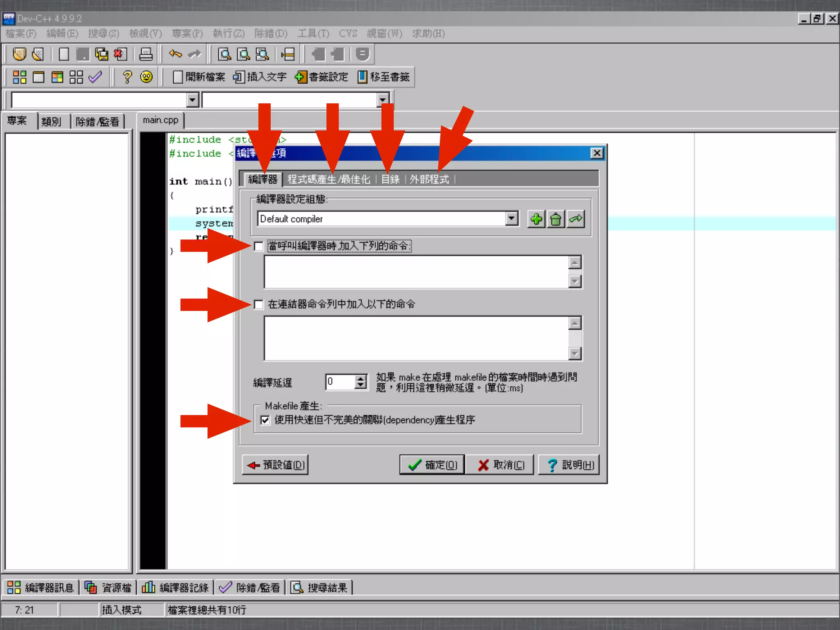Delete compiler set with trash icon
The image size is (840, 630).
[x=556, y=219]
